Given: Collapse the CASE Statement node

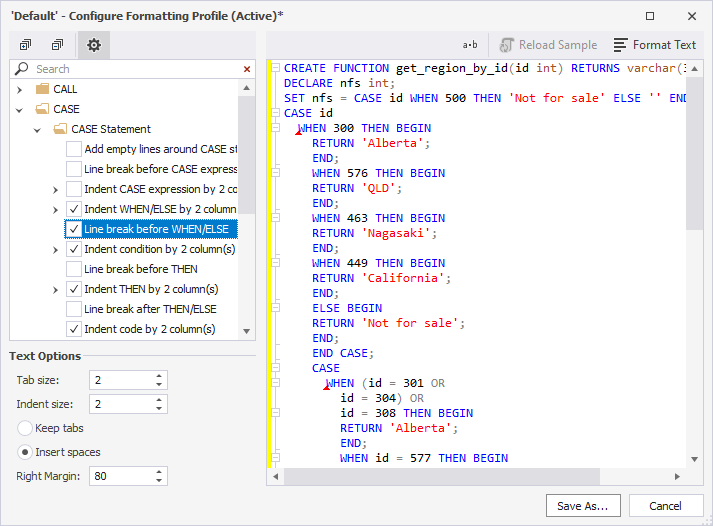Looking at the screenshot, I should click(x=37, y=130).
